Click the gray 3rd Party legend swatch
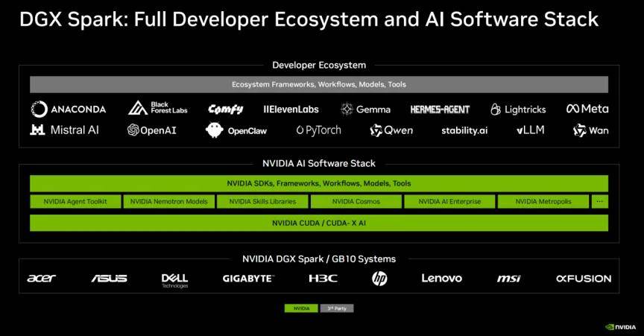This screenshot has width=644, height=336. (x=337, y=308)
